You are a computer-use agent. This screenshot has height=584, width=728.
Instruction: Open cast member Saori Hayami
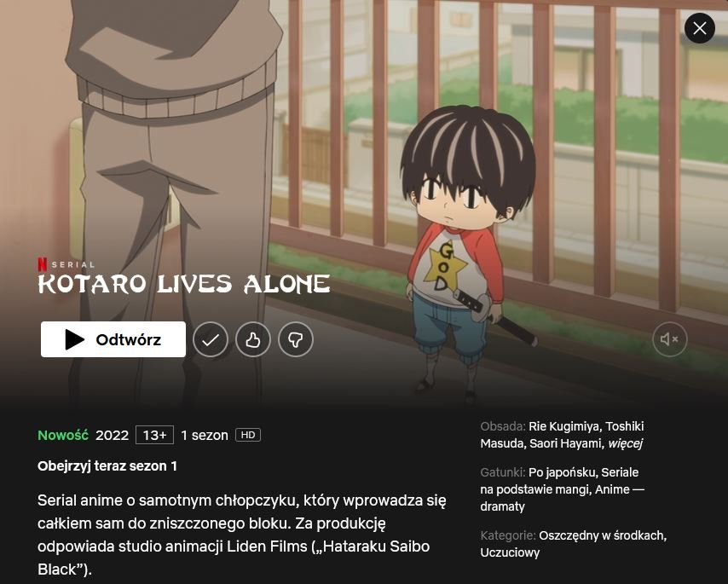point(565,444)
